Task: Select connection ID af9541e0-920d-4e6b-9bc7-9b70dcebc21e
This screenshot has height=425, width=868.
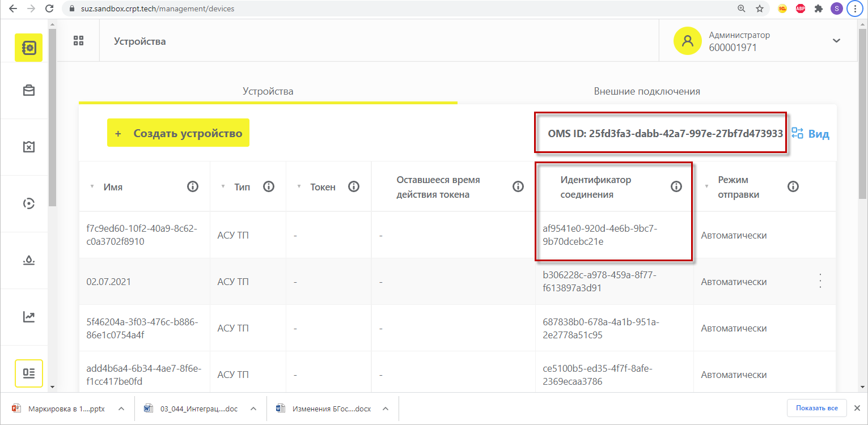Action: (600, 235)
